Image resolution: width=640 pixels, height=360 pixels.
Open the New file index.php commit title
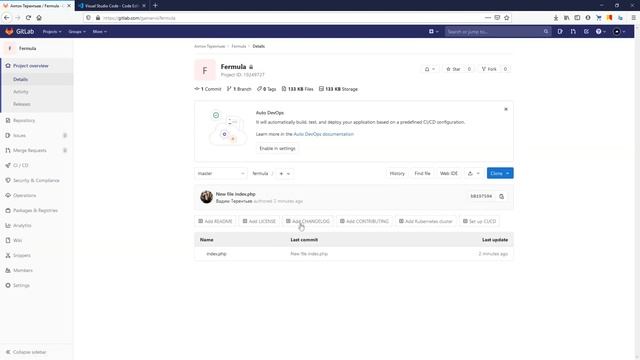tap(236, 194)
